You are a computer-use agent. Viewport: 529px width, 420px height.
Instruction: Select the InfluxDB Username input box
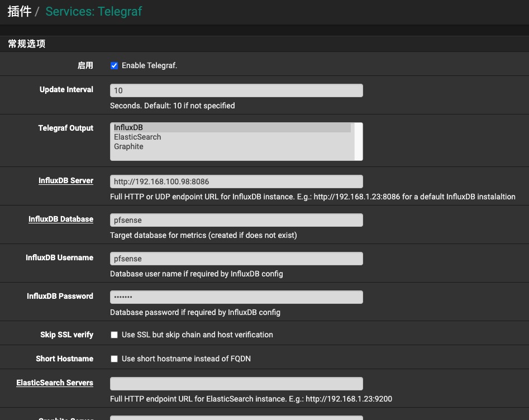pos(236,259)
